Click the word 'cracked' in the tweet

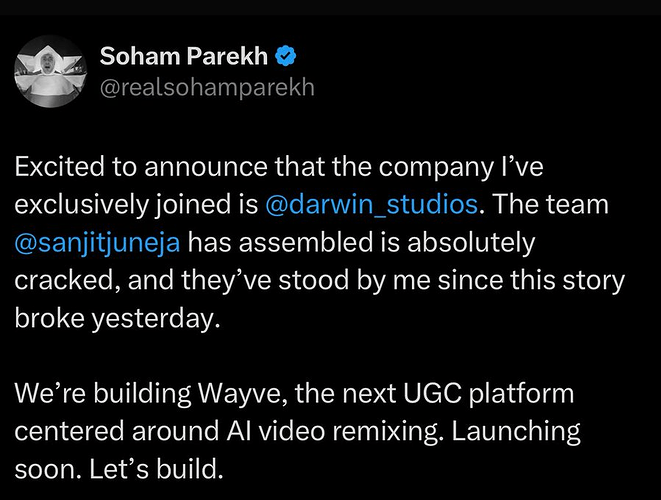[64, 280]
